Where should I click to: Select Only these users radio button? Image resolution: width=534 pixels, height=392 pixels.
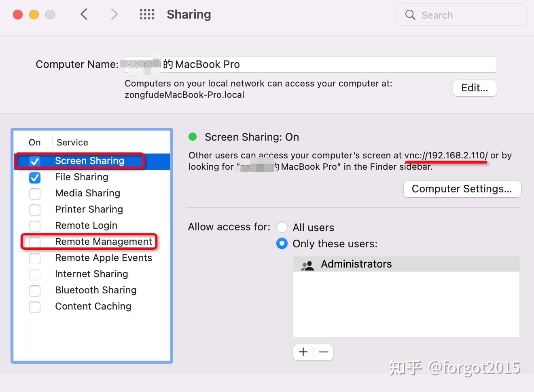[x=282, y=243]
